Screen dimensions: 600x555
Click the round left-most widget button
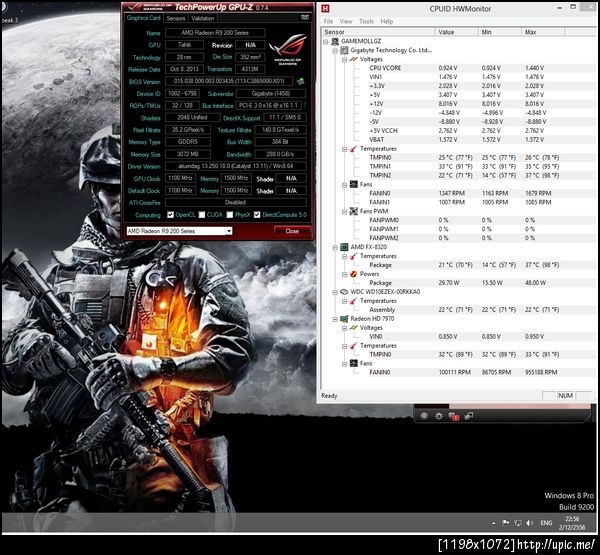424,416
